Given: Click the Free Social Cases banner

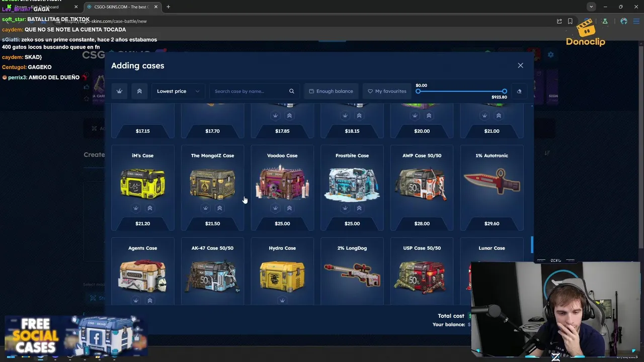Looking at the screenshot, I should [75, 335].
